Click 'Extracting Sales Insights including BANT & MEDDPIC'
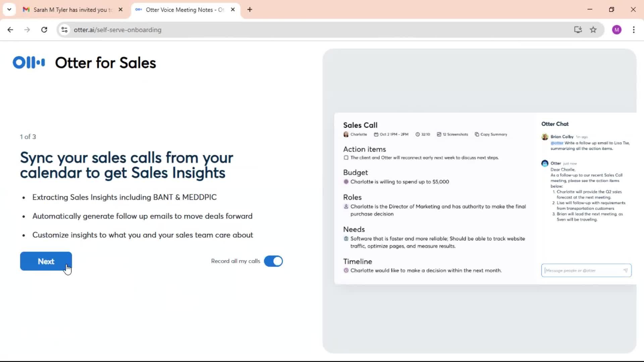 124,197
